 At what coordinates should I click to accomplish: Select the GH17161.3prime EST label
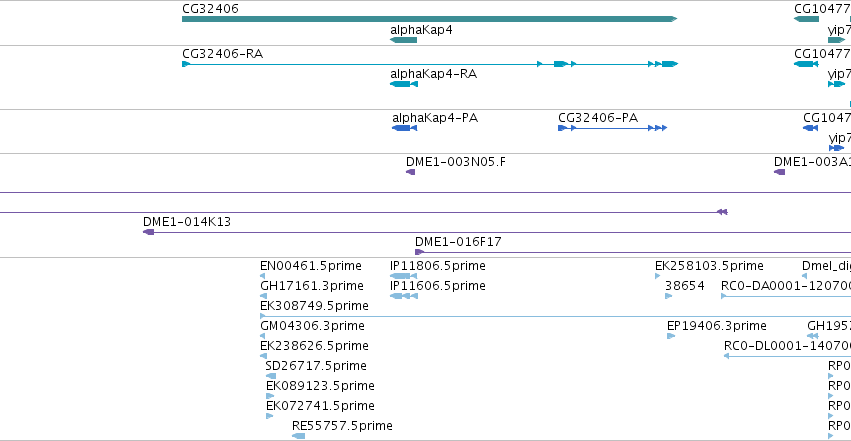coord(312,286)
